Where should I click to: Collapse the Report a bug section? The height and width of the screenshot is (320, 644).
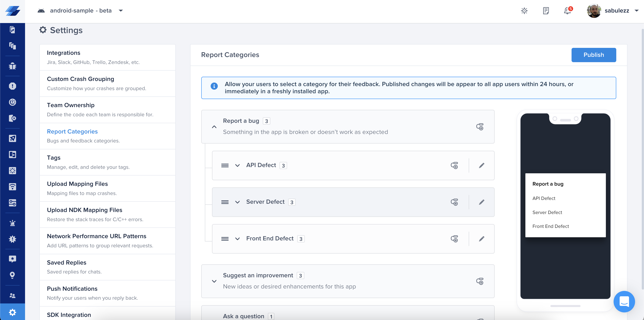click(x=214, y=127)
